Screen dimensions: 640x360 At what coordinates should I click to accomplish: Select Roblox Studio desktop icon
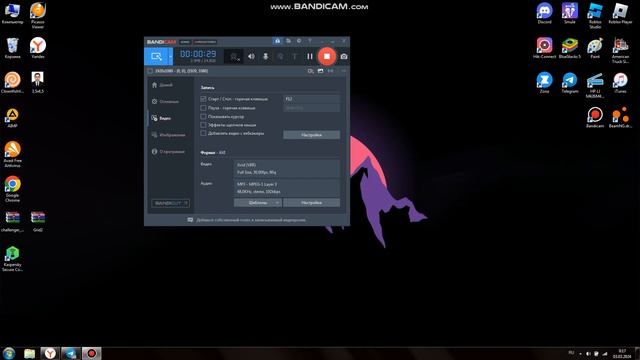coord(595,16)
